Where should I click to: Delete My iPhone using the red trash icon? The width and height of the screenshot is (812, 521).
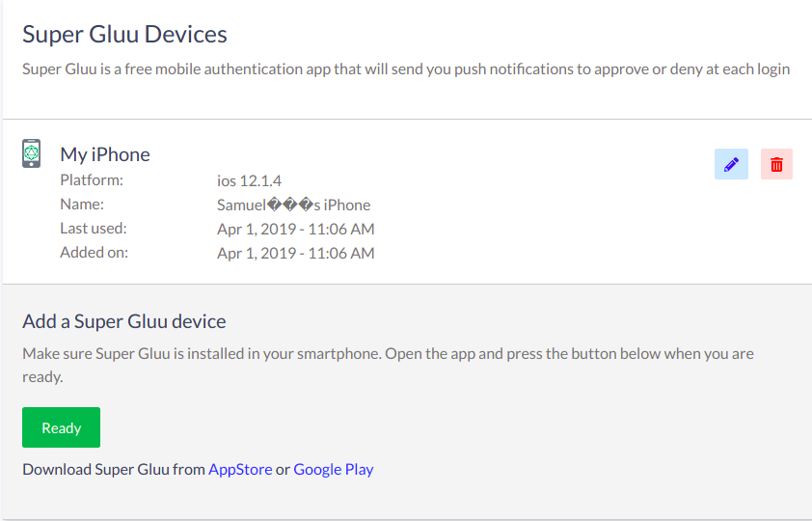(776, 164)
